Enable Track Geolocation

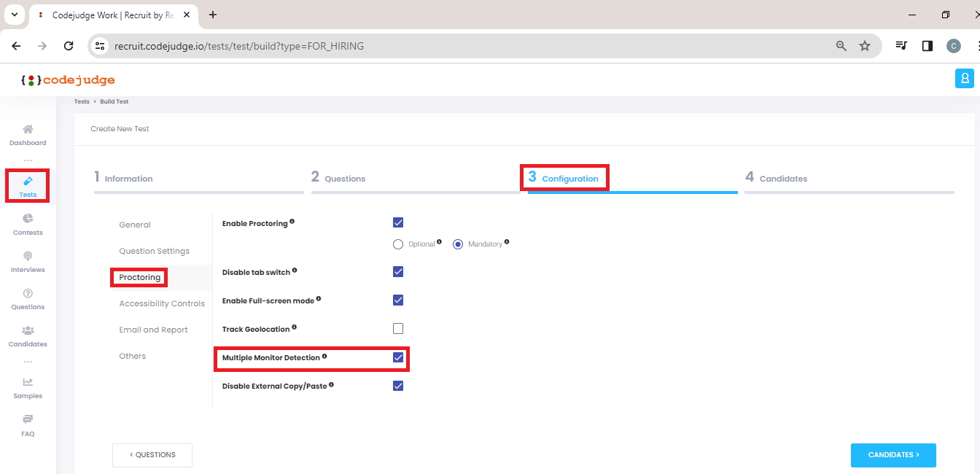(398, 328)
